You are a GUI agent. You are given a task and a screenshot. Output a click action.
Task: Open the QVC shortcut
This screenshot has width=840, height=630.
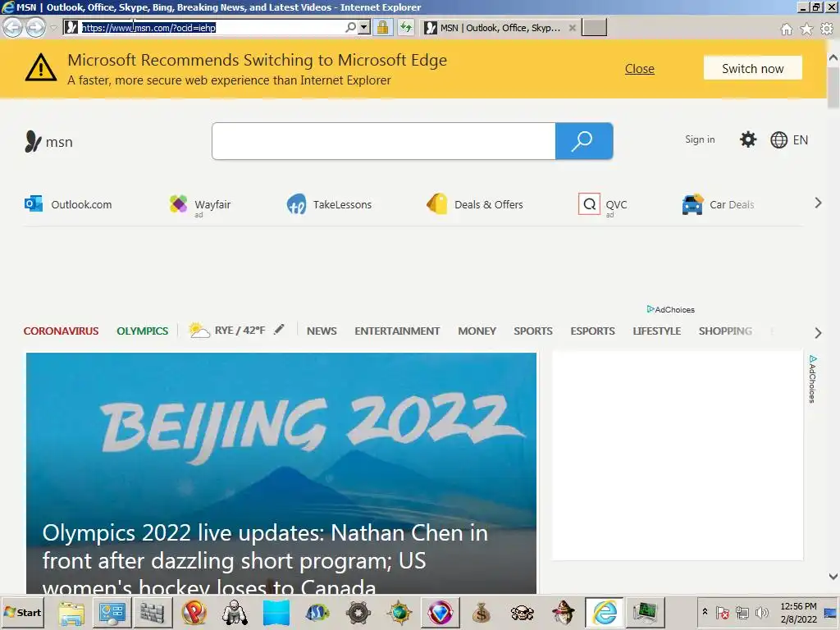point(603,204)
